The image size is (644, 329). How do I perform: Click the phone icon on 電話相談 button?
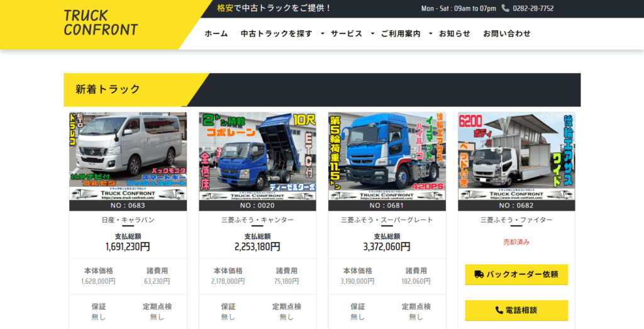[x=499, y=310]
